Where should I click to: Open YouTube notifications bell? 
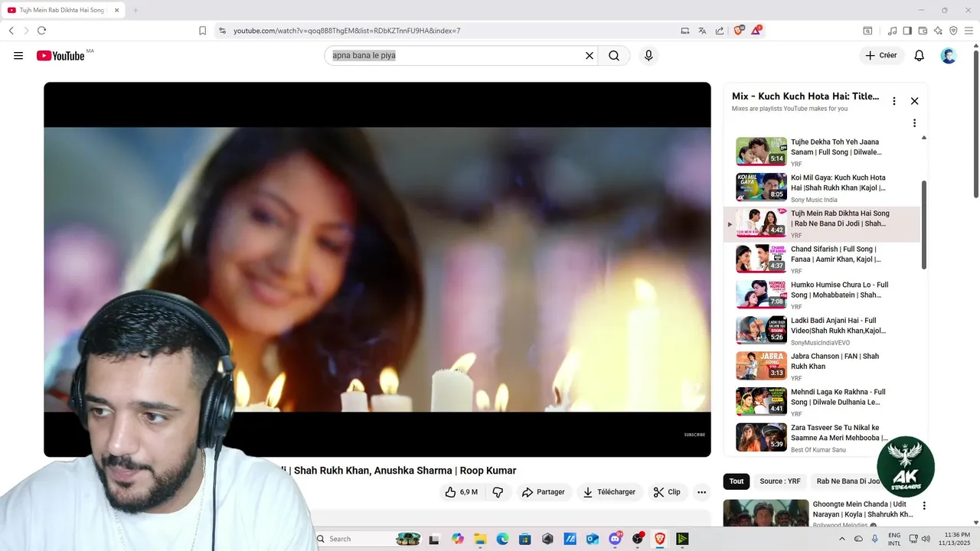[x=920, y=56]
